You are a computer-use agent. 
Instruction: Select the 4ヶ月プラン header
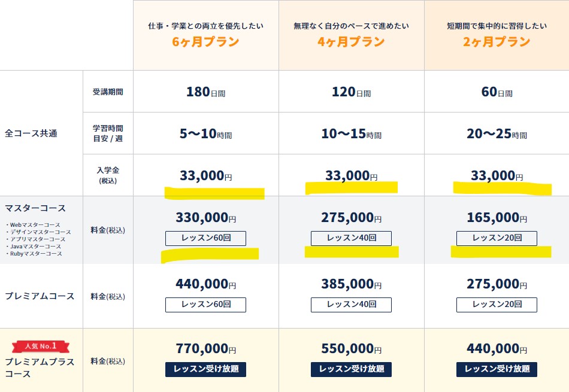351,42
